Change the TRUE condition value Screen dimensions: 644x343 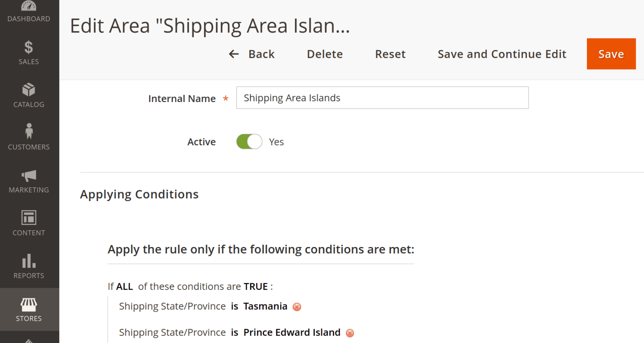click(256, 286)
